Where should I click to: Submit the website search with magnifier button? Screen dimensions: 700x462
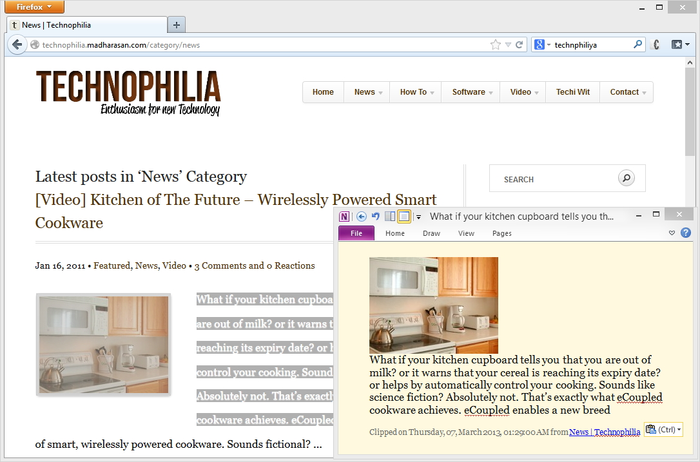[x=626, y=178]
